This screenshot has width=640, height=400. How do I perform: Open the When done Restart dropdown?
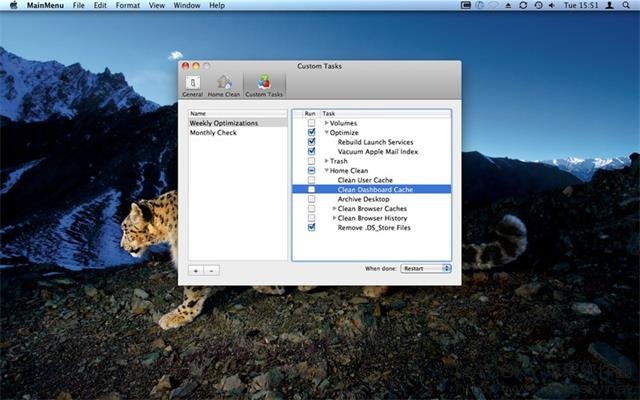(426, 268)
